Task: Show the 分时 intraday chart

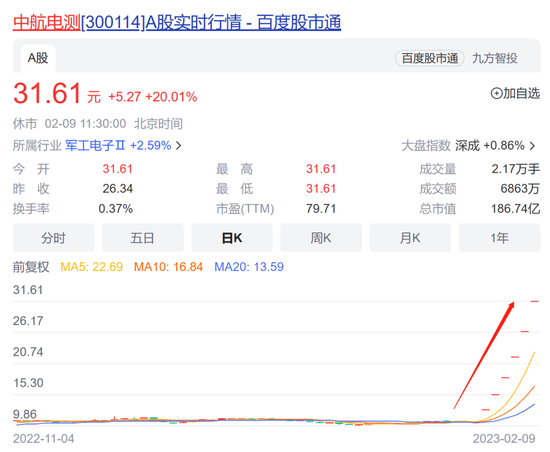Action: [x=53, y=238]
